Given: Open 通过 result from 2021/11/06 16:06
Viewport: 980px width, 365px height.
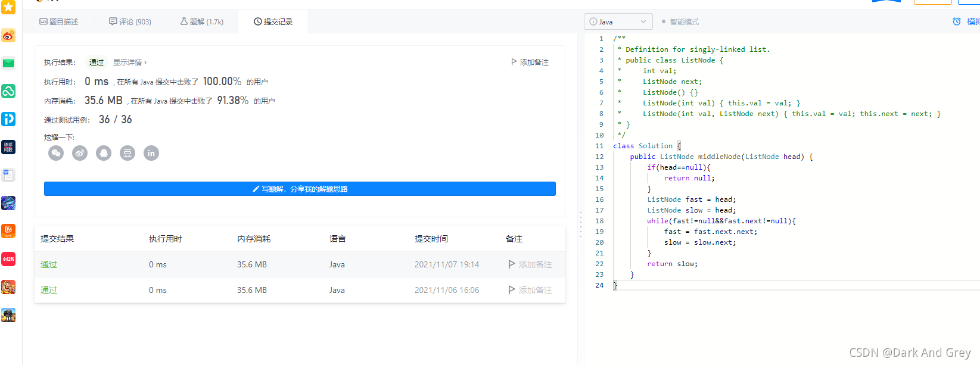Looking at the screenshot, I should pyautogui.click(x=49, y=290).
